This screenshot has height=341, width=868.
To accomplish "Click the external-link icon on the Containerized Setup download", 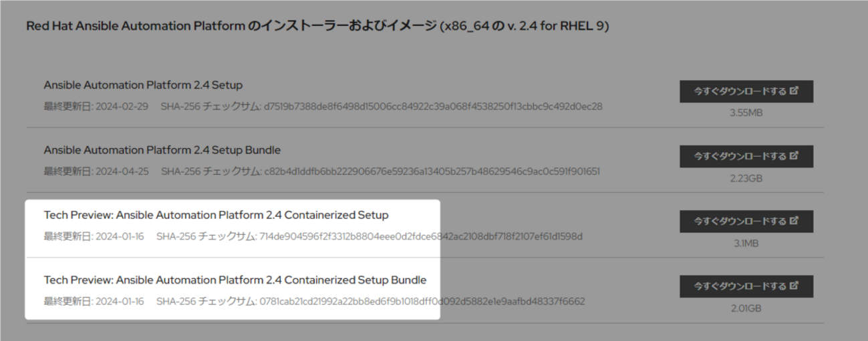I will tap(794, 221).
